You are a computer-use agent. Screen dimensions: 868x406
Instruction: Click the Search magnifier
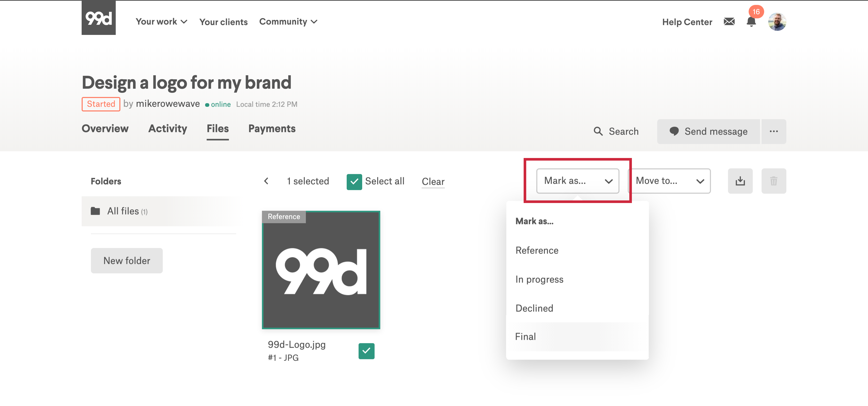coord(598,132)
